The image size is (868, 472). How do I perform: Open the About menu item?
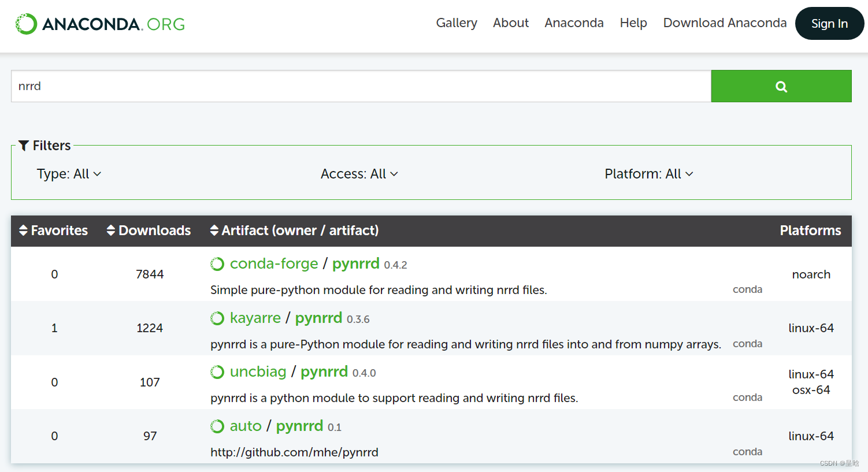(511, 23)
